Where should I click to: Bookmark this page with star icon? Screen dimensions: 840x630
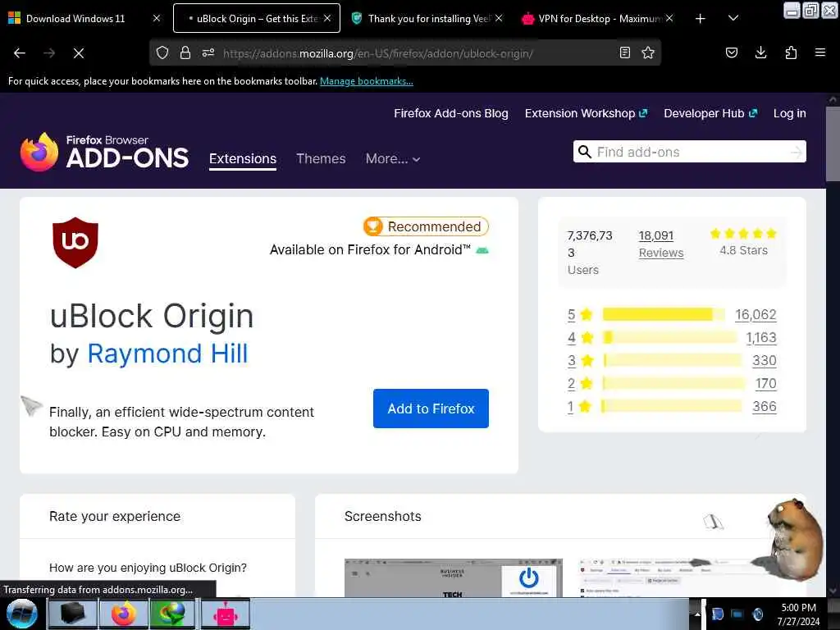tap(648, 52)
